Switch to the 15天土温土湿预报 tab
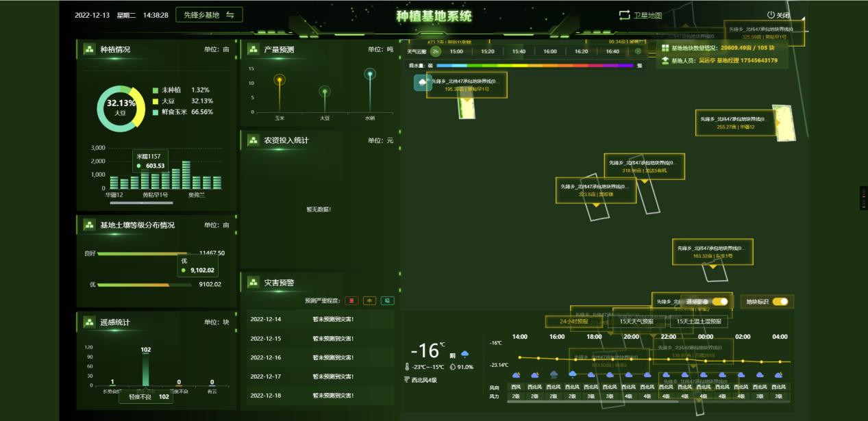868x421 pixels. (699, 321)
